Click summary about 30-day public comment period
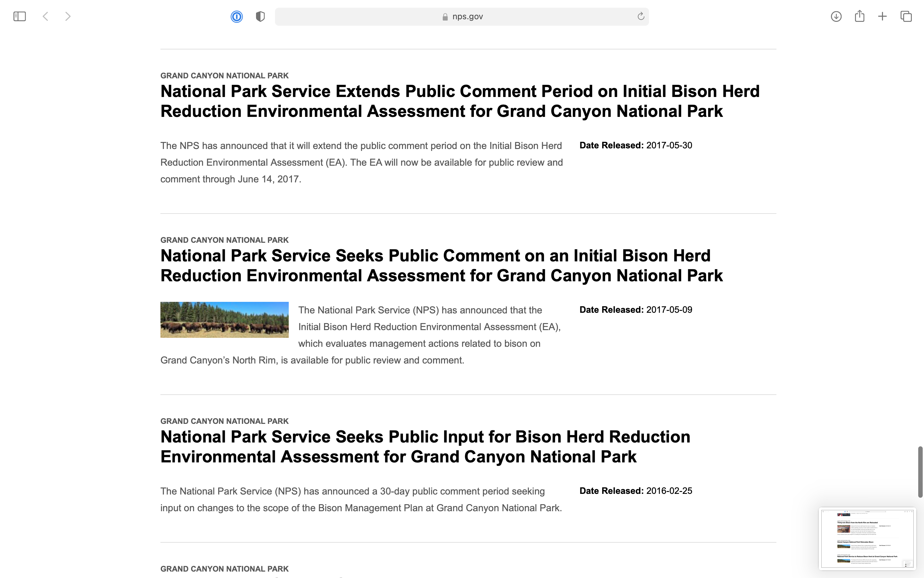 click(x=361, y=500)
